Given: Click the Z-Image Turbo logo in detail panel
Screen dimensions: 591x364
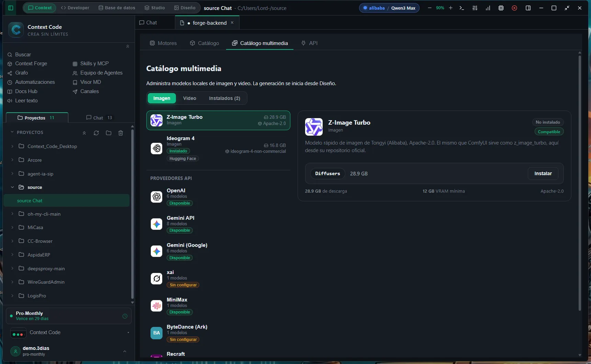Looking at the screenshot, I should pyautogui.click(x=314, y=127).
